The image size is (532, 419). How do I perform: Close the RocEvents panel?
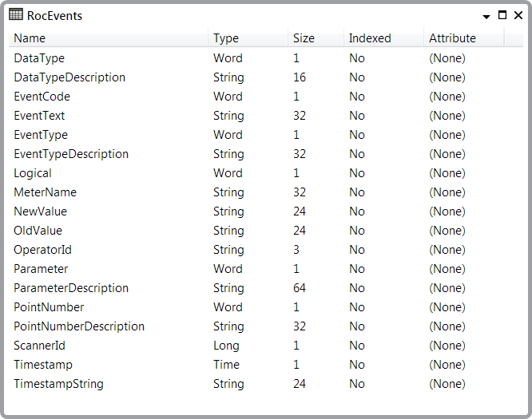tap(518, 15)
